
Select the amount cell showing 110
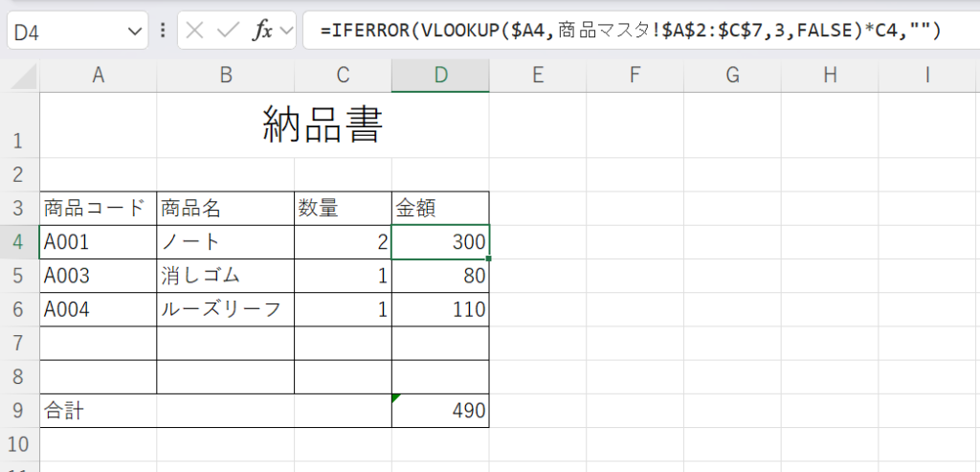[440, 309]
